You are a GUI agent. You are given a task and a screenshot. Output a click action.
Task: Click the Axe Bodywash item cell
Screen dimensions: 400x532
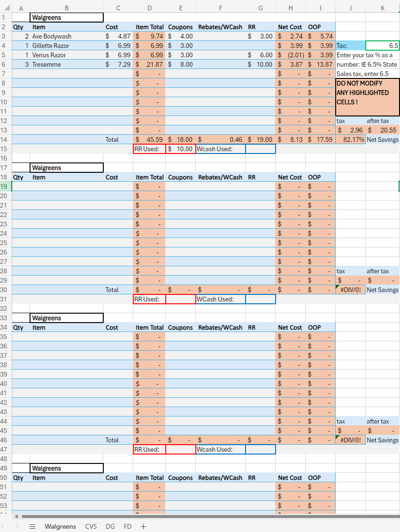[x=67, y=36]
